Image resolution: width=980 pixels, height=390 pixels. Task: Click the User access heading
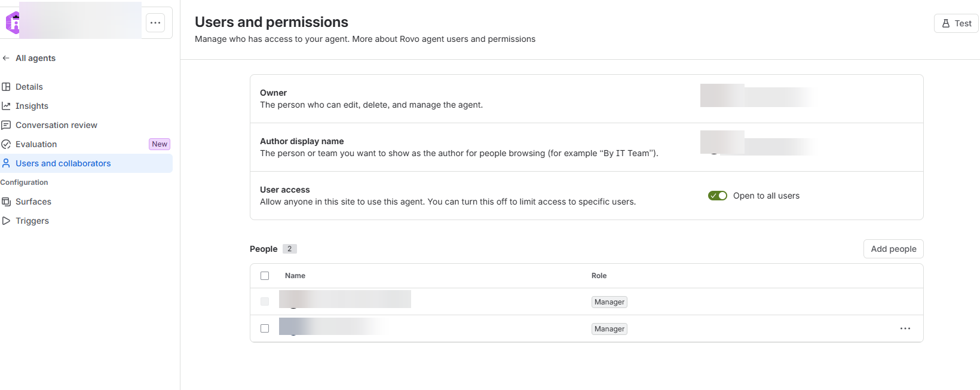click(285, 190)
